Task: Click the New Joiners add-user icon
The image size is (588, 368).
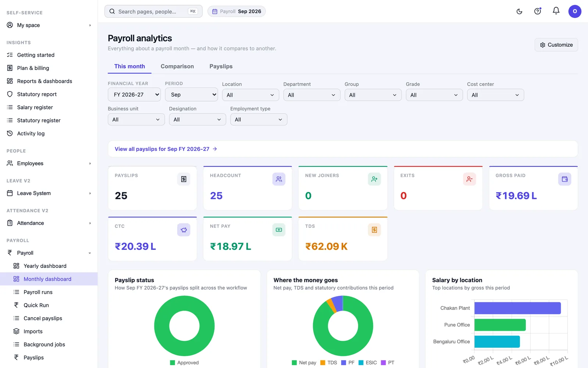Action: click(x=374, y=179)
